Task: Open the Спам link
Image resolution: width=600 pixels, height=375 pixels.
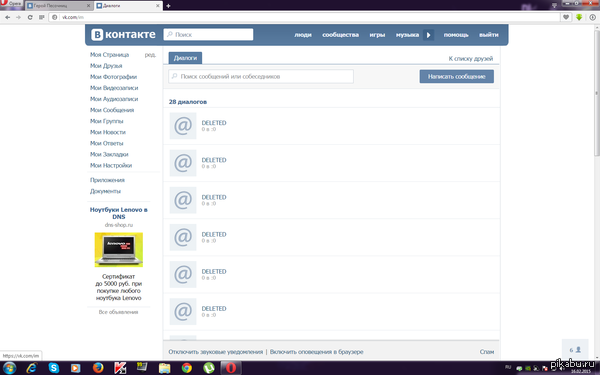Action: click(x=487, y=352)
